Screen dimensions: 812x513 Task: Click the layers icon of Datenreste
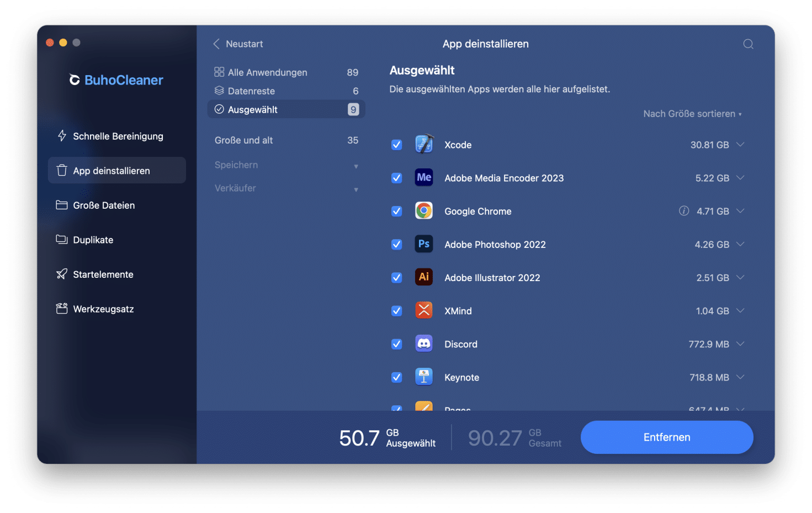pos(219,91)
